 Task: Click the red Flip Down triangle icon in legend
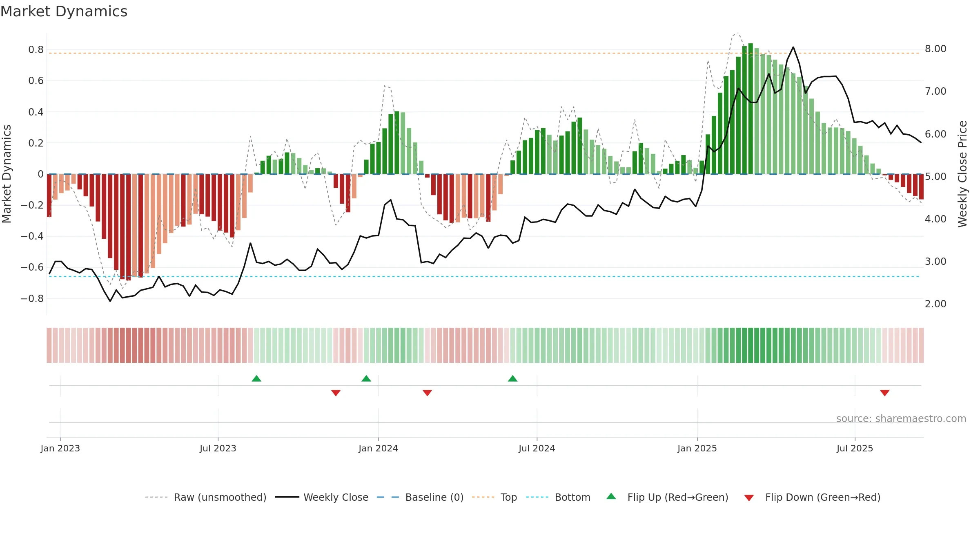pyautogui.click(x=749, y=498)
